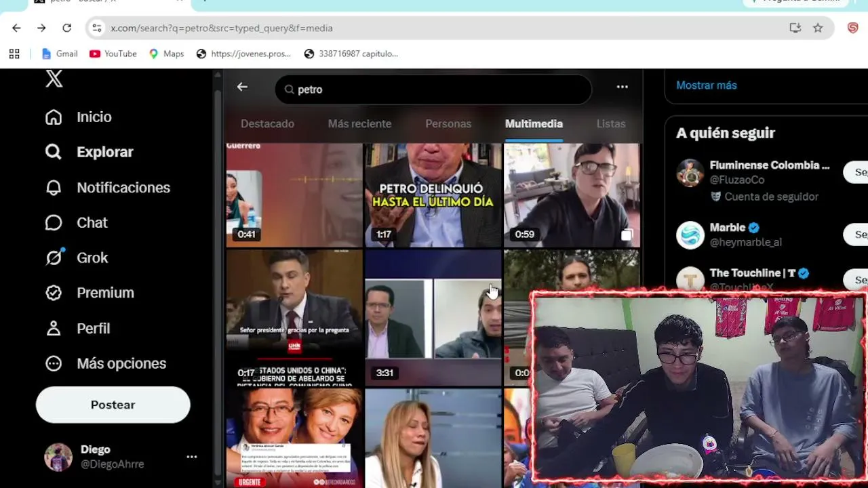Switch to the Destacado tab
Image resolution: width=868 pixels, height=488 pixels.
coord(267,123)
